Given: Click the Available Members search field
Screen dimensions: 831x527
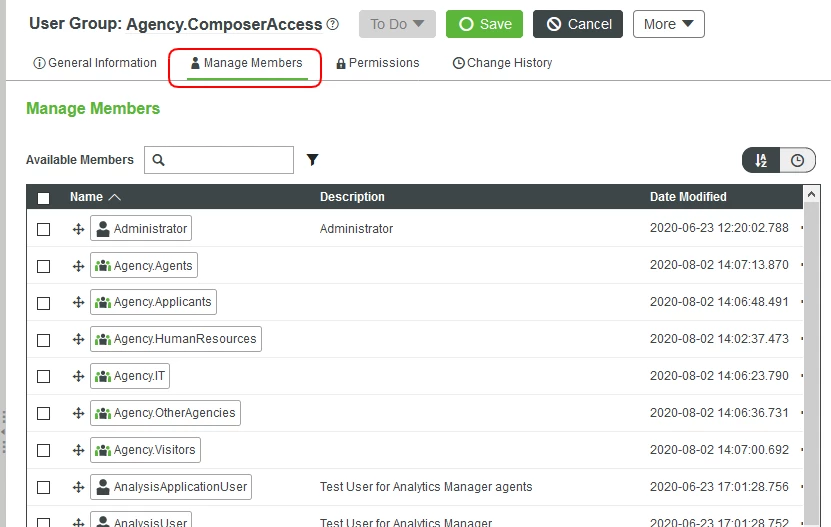Looking at the screenshot, I should [219, 160].
